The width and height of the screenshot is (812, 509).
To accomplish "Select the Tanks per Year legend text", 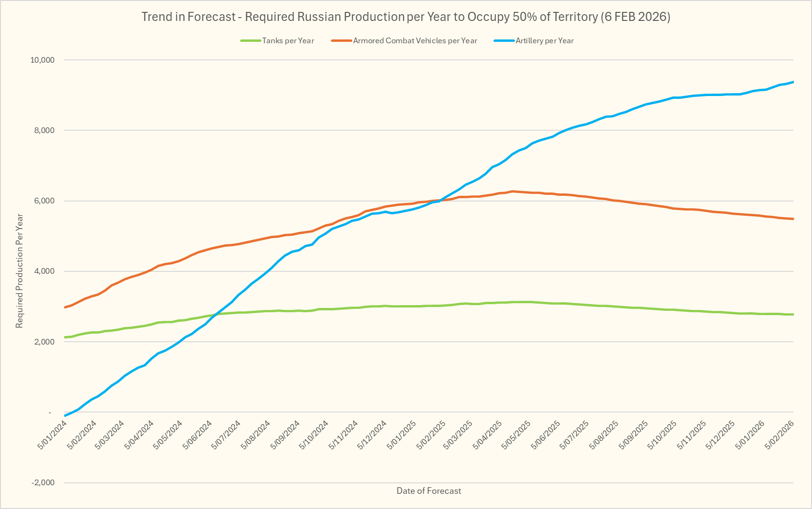I will tap(288, 41).
